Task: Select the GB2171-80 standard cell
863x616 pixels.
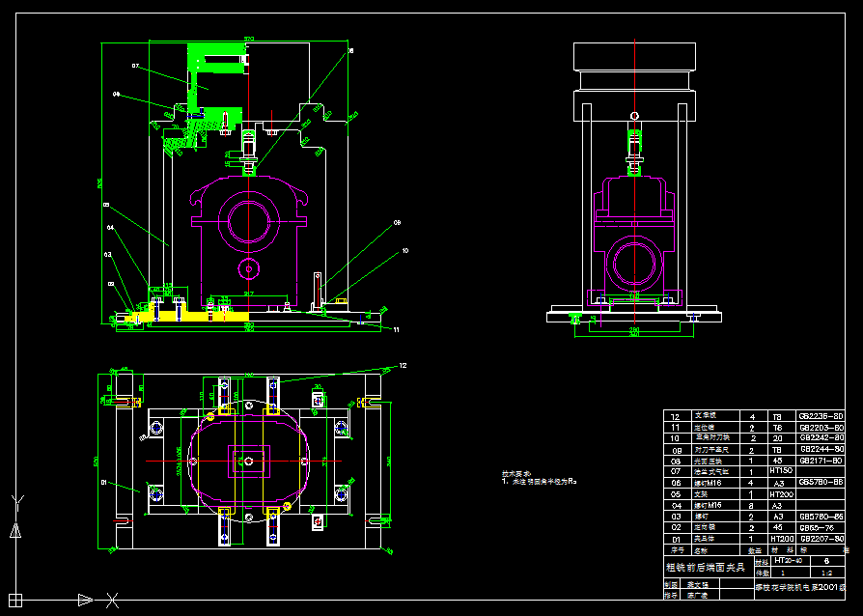Action: (821, 461)
